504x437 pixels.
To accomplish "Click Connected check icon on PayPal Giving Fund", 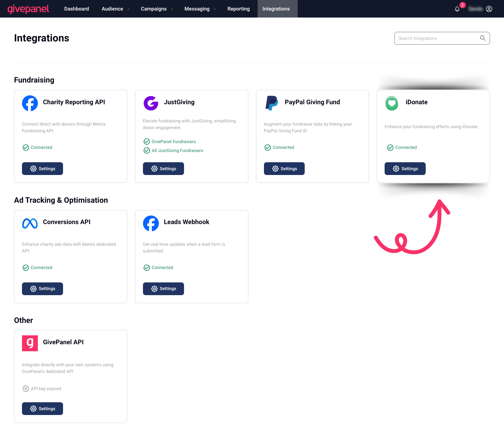I will (x=268, y=148).
